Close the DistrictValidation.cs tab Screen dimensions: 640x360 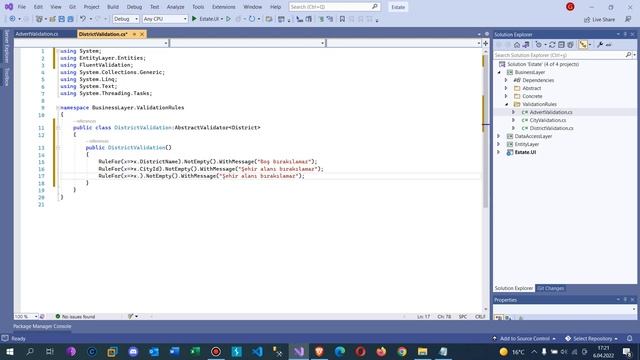[x=142, y=34]
